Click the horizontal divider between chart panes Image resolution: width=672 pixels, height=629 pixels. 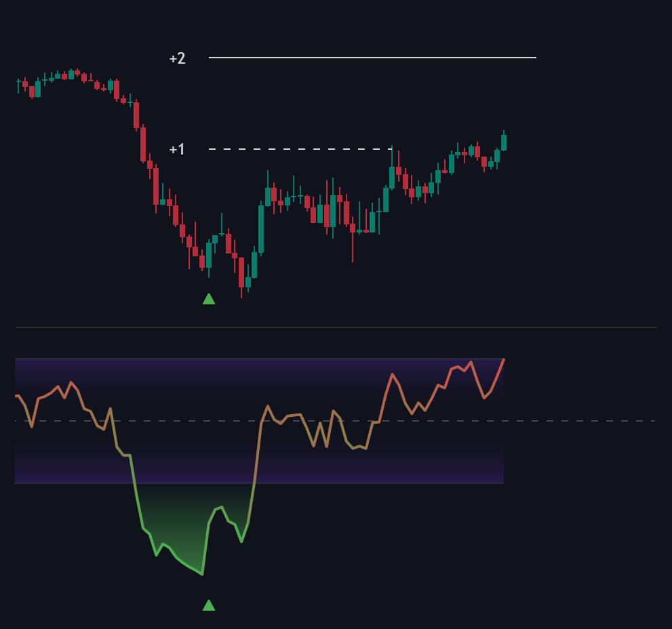(x=336, y=327)
